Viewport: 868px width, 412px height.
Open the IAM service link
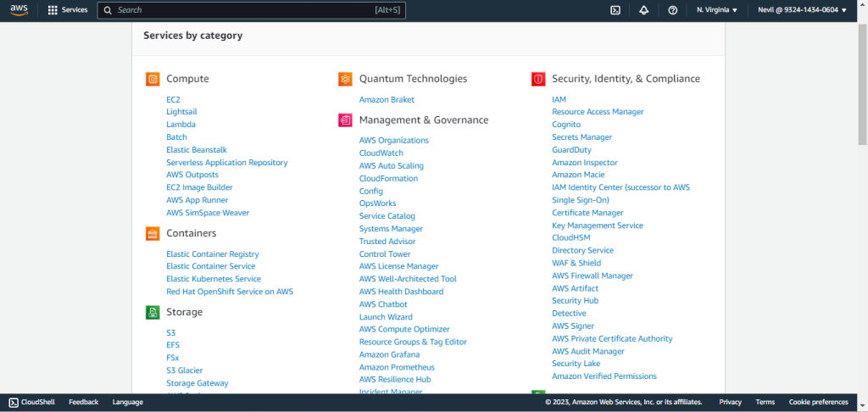[559, 100]
